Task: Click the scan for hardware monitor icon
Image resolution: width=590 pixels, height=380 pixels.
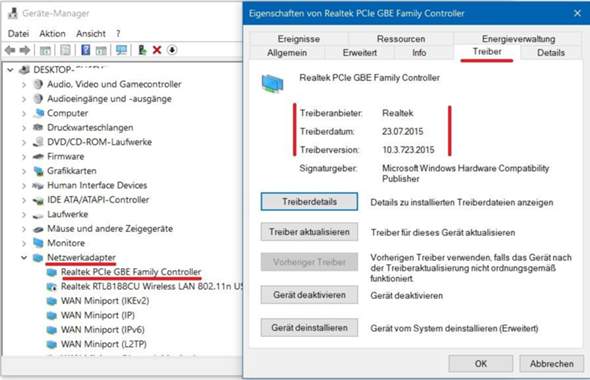Action: coord(121,50)
